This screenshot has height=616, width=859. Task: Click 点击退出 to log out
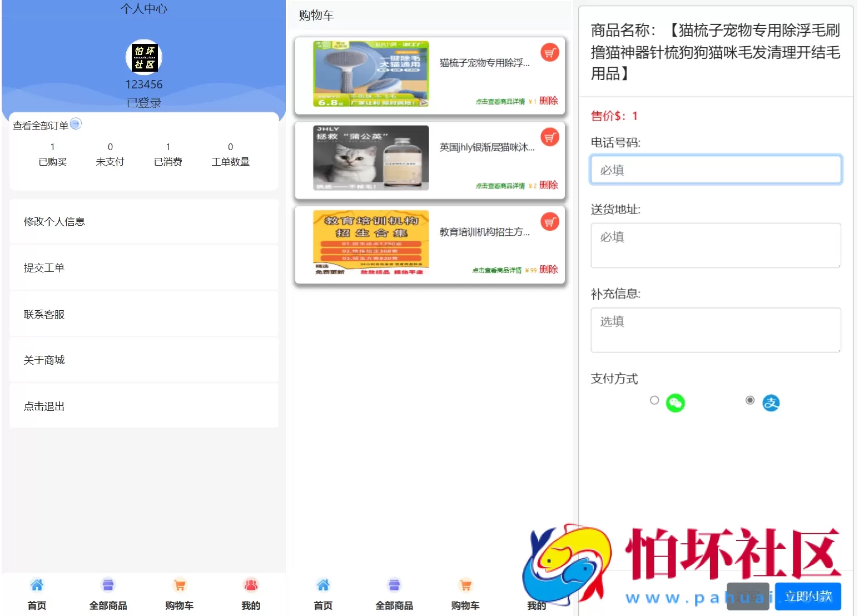pos(43,406)
